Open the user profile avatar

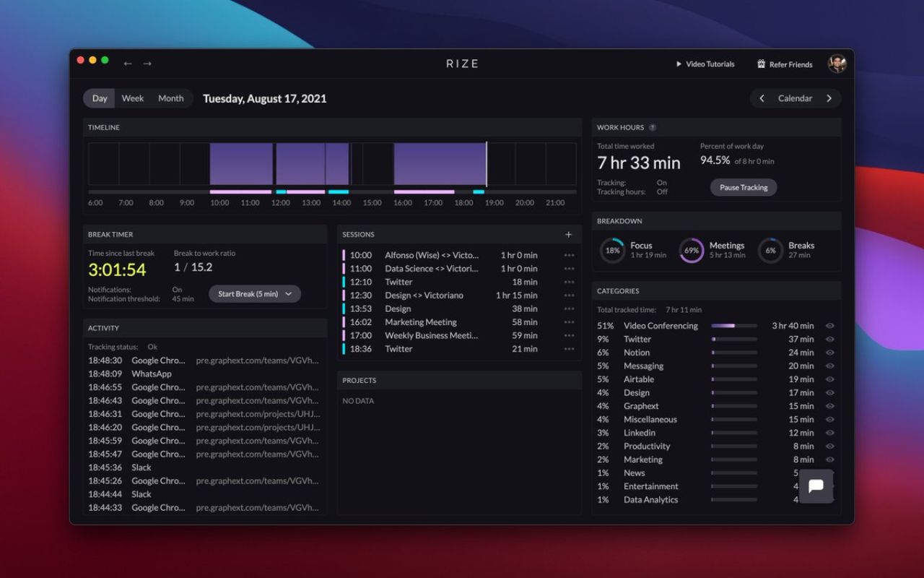(x=837, y=64)
